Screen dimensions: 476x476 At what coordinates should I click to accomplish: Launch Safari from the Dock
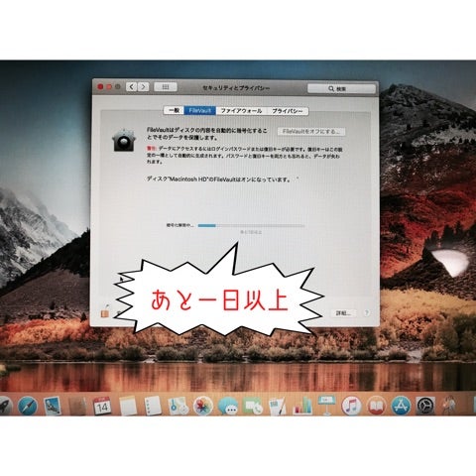tap(28, 406)
